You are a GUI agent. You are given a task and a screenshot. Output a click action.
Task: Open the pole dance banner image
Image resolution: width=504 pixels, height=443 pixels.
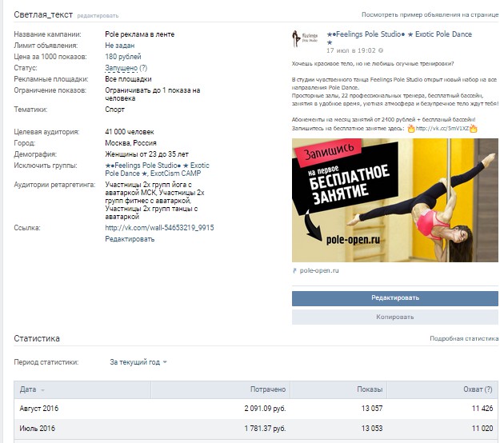(x=395, y=200)
